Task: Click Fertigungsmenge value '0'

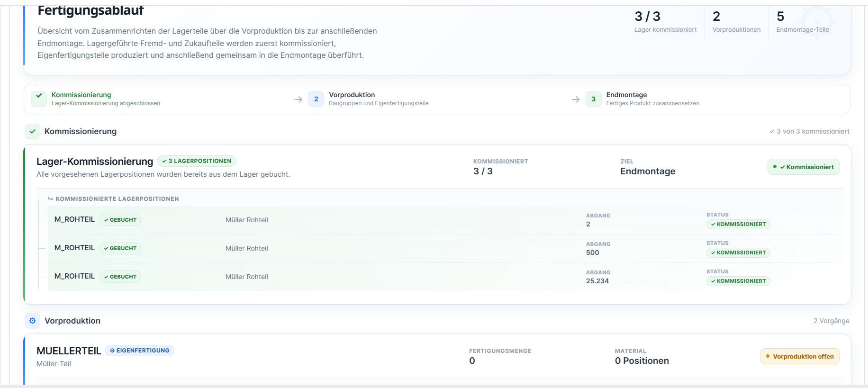Action: pyautogui.click(x=472, y=361)
